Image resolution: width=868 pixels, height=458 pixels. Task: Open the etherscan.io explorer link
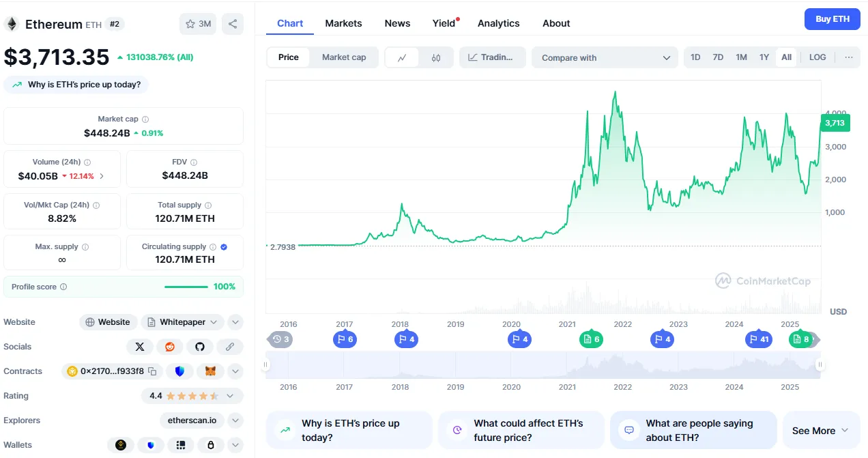point(192,420)
